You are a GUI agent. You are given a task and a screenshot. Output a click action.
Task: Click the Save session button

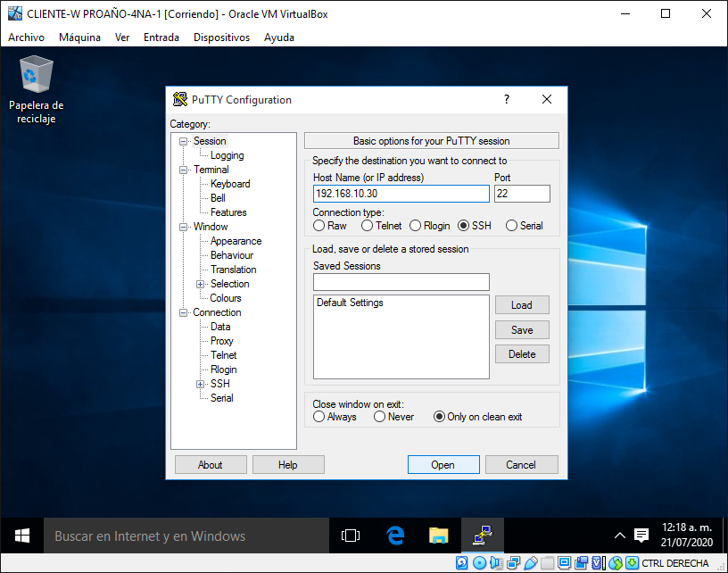[x=522, y=329]
